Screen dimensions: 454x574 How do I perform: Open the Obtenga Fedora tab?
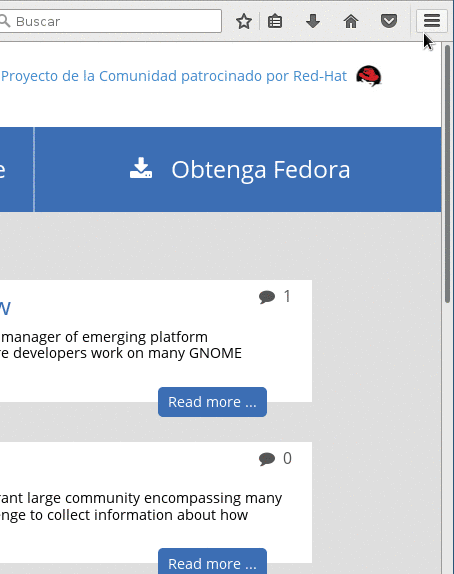click(238, 169)
